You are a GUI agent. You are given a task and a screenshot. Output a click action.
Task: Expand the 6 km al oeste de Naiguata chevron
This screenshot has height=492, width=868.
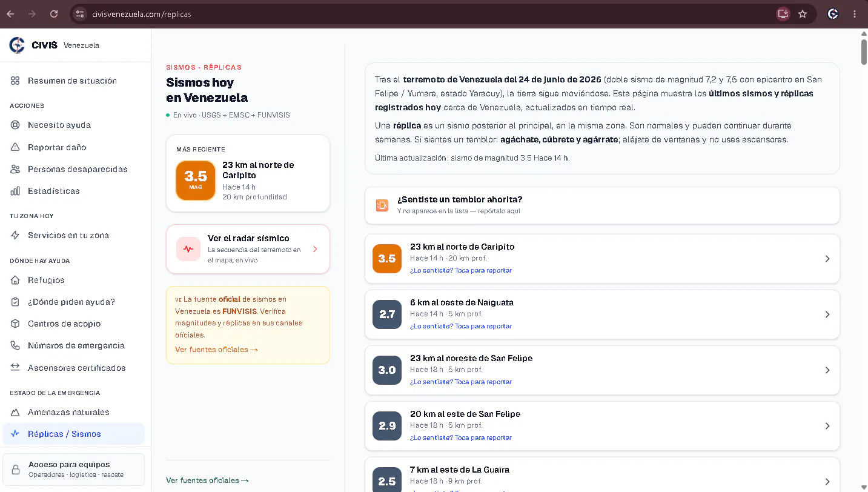827,314
